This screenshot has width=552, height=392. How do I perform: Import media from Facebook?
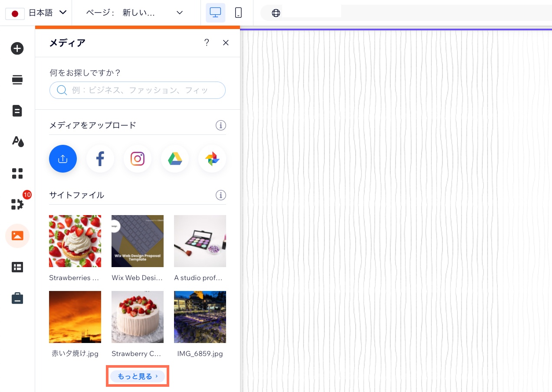(x=100, y=159)
